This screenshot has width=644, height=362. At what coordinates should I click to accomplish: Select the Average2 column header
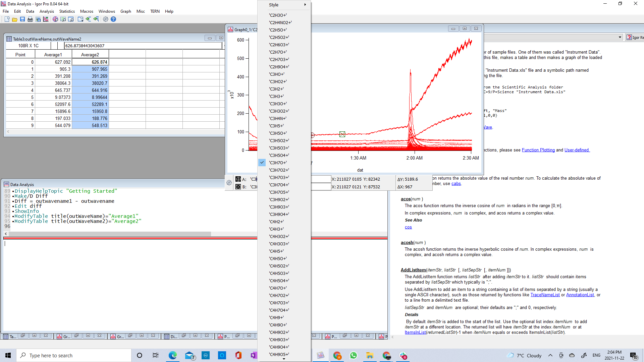pos(90,55)
